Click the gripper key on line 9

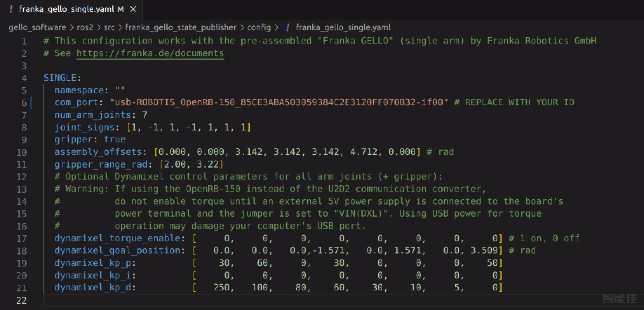click(74, 140)
